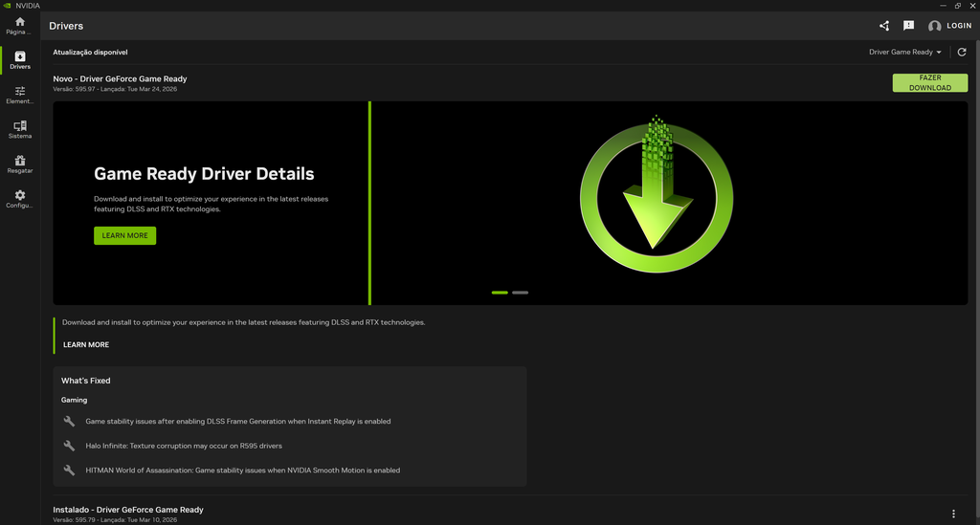Select the Drivers sidebar icon

[x=20, y=57]
